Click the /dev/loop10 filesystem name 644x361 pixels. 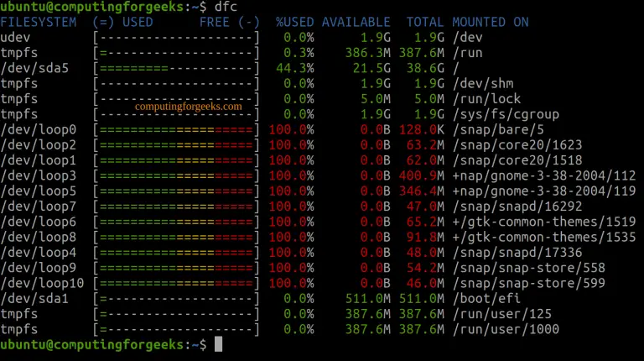pos(42,283)
